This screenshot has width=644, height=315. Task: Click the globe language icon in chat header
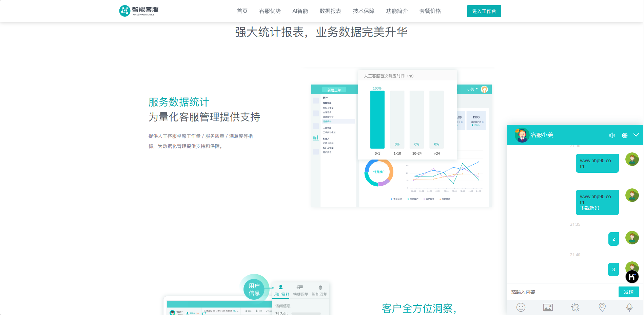pos(624,135)
